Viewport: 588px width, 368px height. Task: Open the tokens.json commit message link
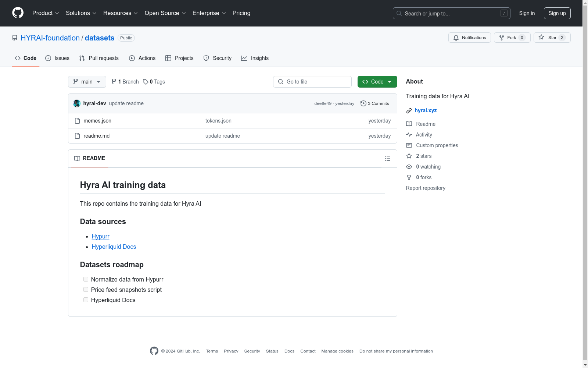tap(218, 121)
